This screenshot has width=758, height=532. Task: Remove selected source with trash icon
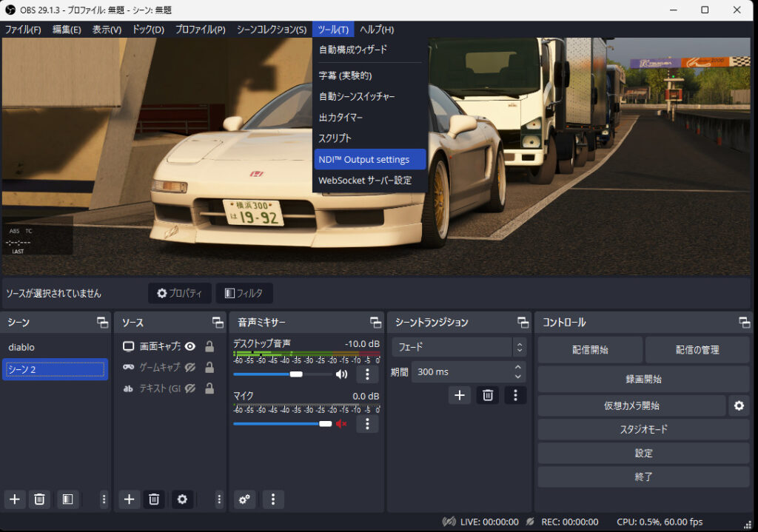154,499
